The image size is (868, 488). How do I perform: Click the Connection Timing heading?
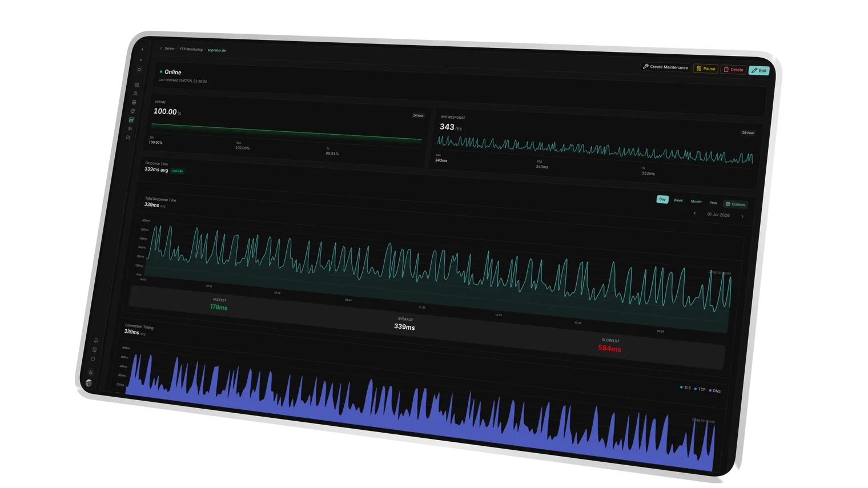tap(139, 326)
